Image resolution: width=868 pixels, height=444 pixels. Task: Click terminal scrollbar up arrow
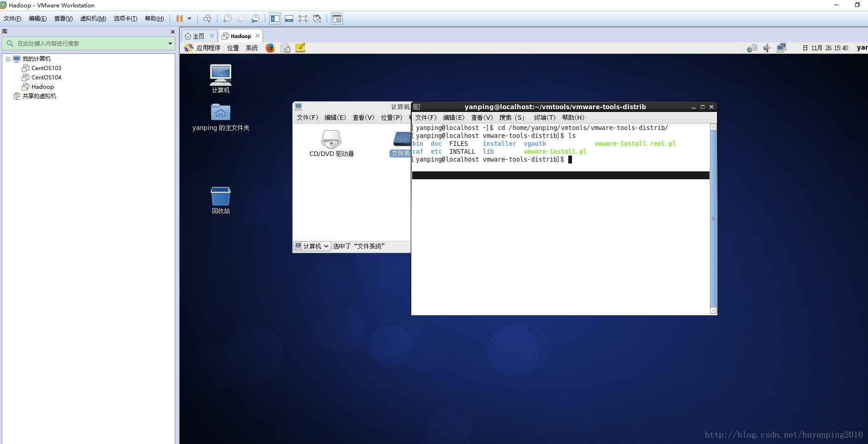(x=713, y=127)
